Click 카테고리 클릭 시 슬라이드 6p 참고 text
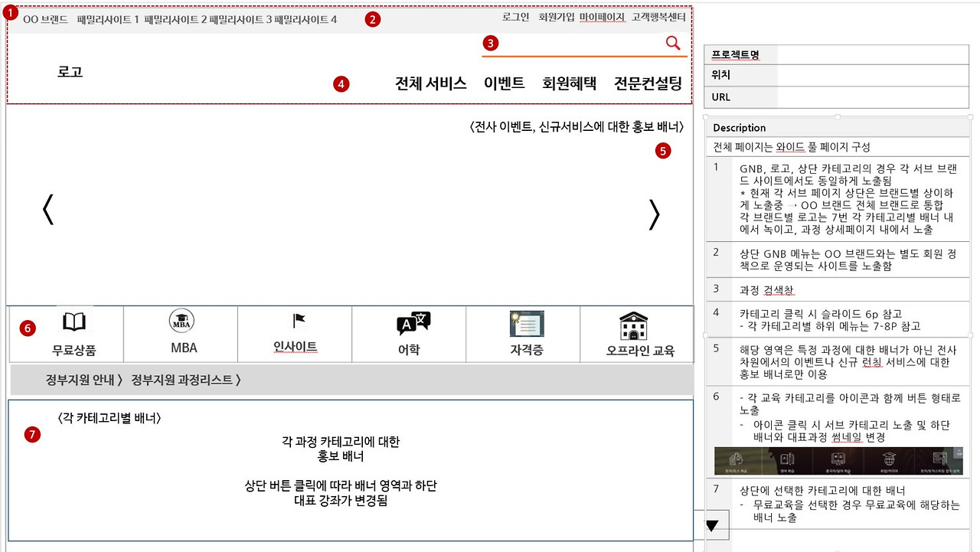 (821, 314)
